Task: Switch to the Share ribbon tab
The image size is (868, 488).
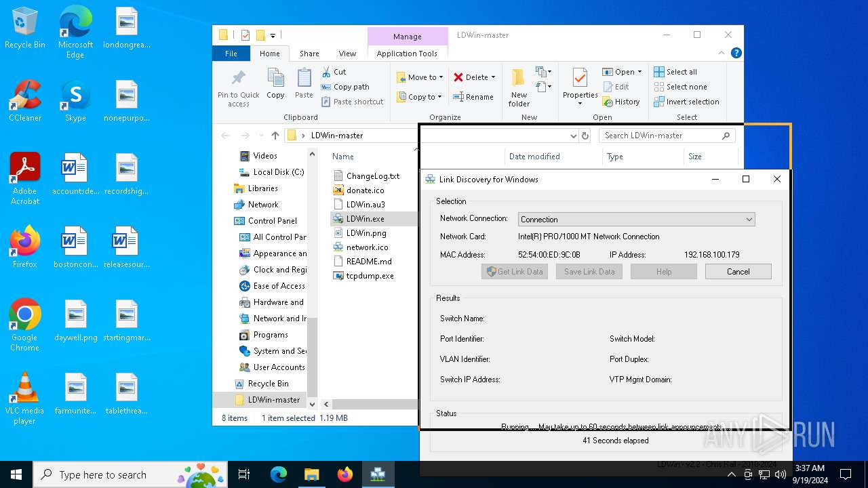Action: point(309,54)
